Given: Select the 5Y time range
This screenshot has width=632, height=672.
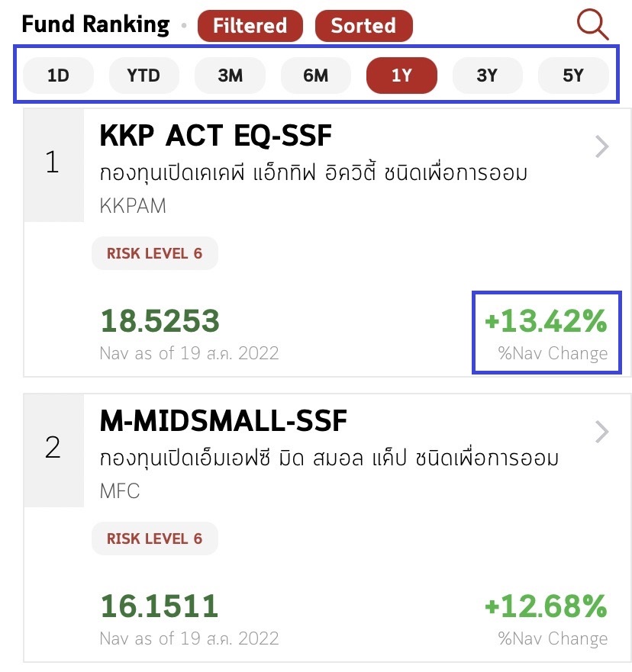Looking at the screenshot, I should click(x=573, y=76).
